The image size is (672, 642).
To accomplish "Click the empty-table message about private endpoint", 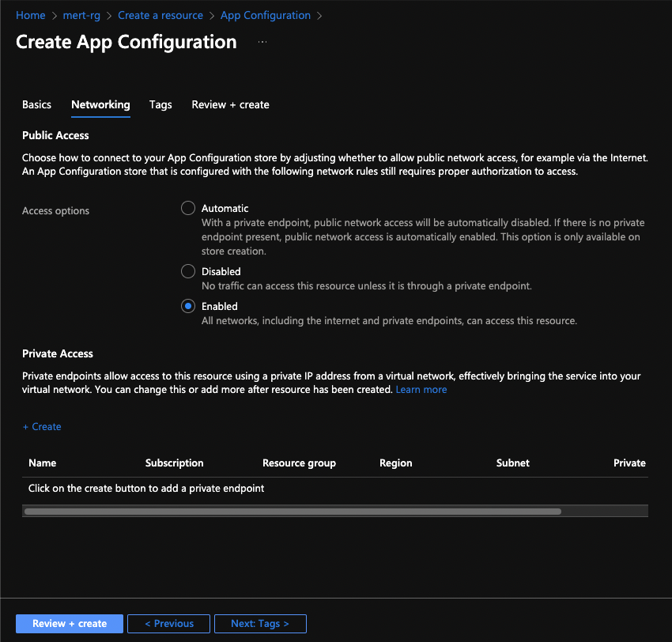I will tap(146, 488).
